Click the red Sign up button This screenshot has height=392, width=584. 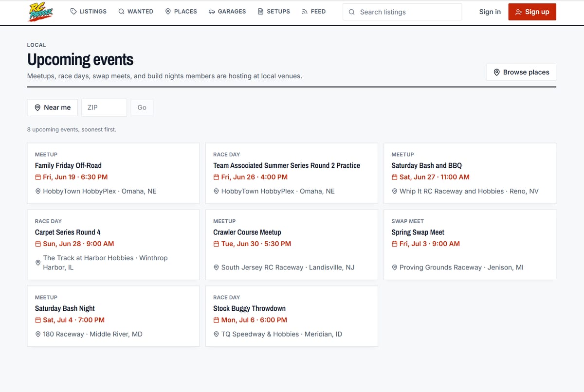[532, 12]
